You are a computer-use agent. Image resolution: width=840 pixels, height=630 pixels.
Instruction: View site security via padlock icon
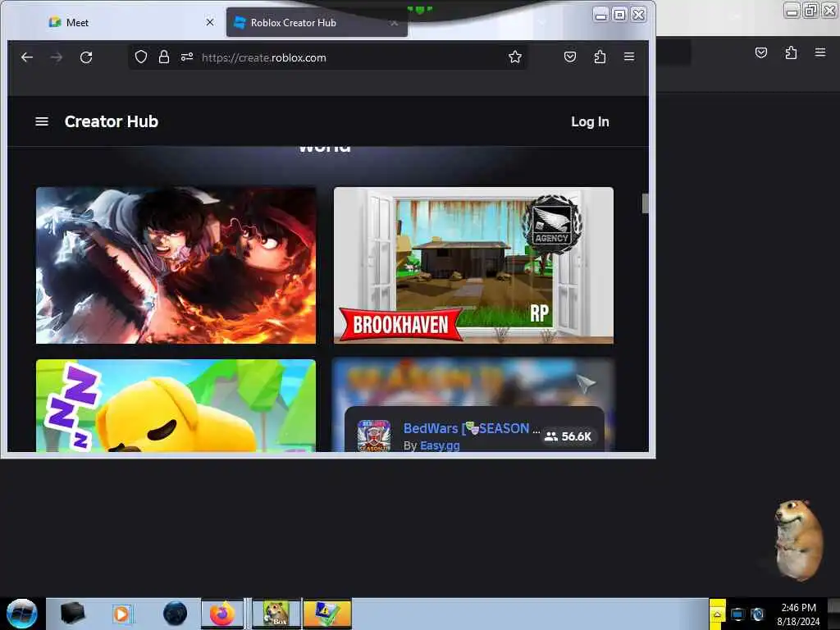(164, 57)
